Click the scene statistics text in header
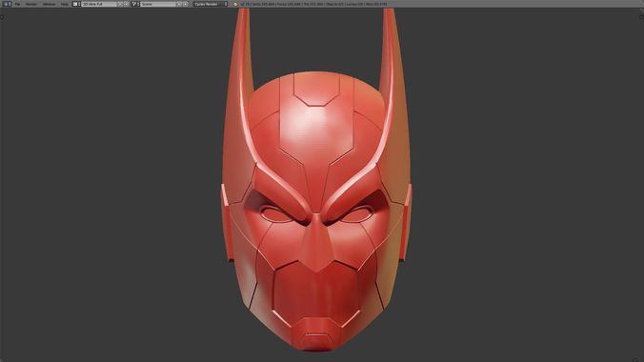The image size is (644, 362). pos(313,4)
